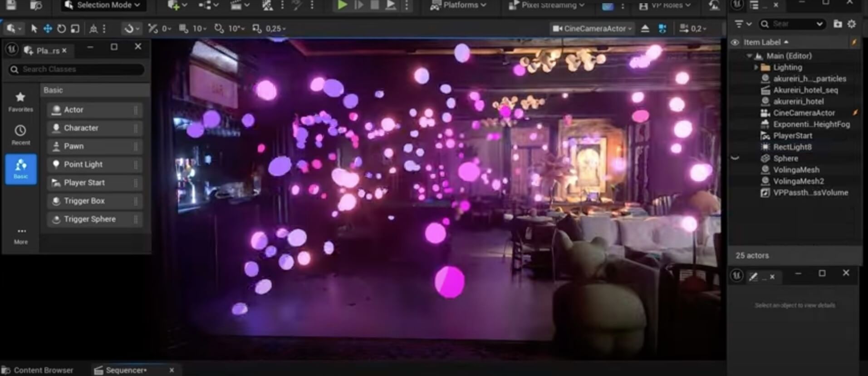Expand the Lighting folder in Outliner
This screenshot has width=868, height=376.
pos(756,67)
